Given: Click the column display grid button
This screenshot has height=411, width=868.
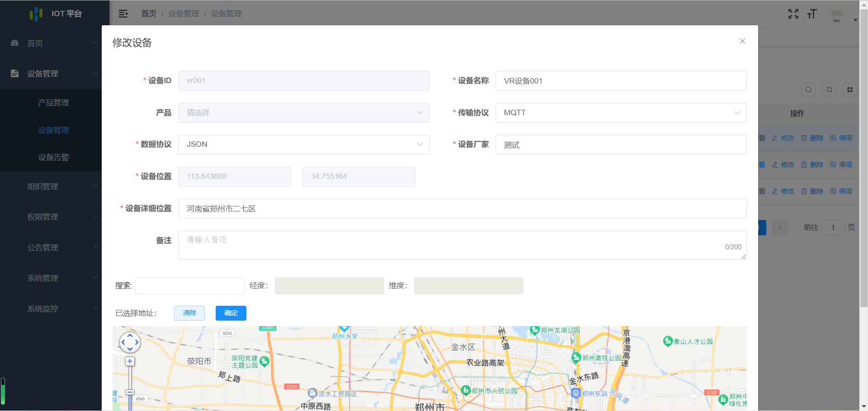Looking at the screenshot, I should pyautogui.click(x=850, y=90).
